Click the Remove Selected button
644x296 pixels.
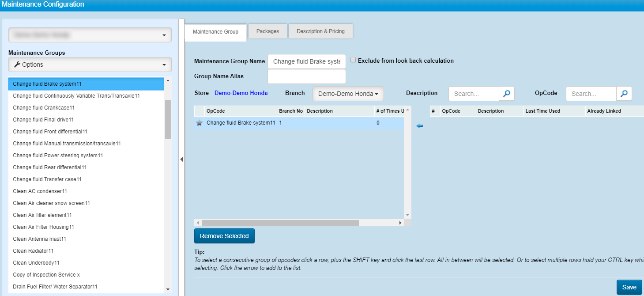pyautogui.click(x=224, y=236)
